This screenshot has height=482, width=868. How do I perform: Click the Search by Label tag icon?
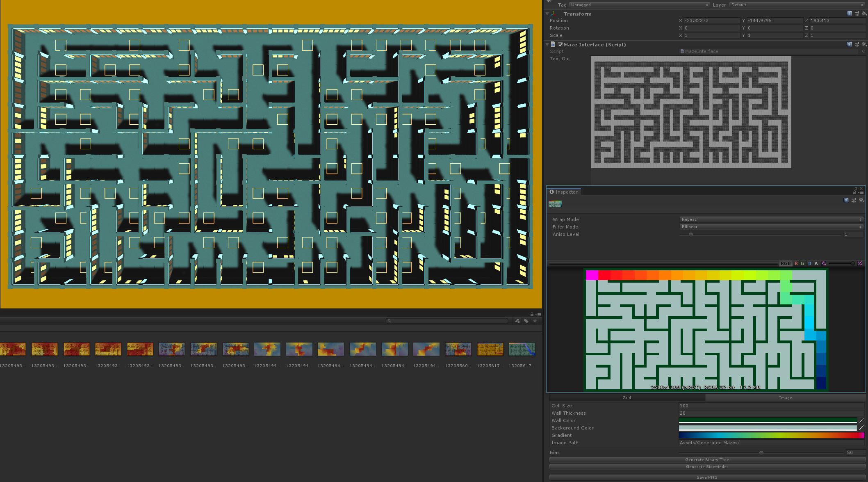[526, 321]
